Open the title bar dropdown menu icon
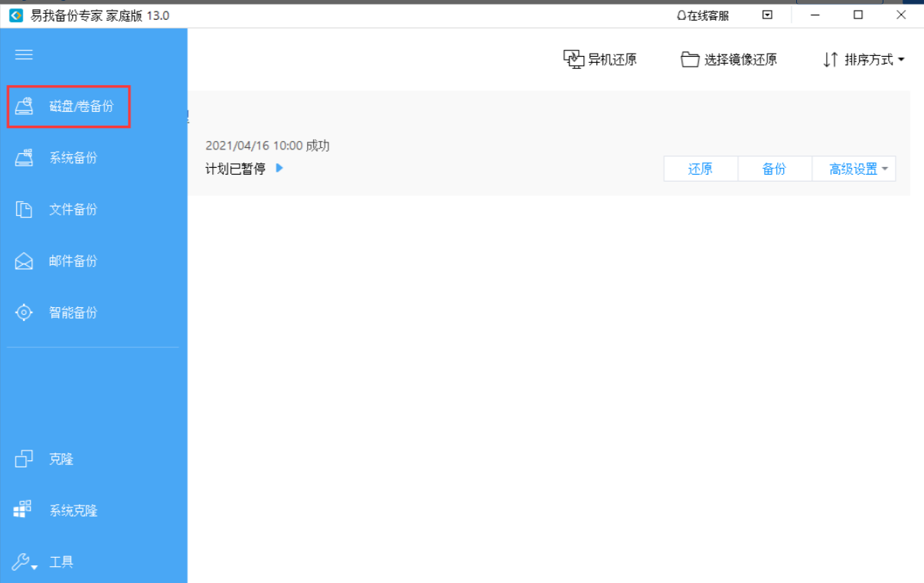The width and height of the screenshot is (924, 583). 767,15
